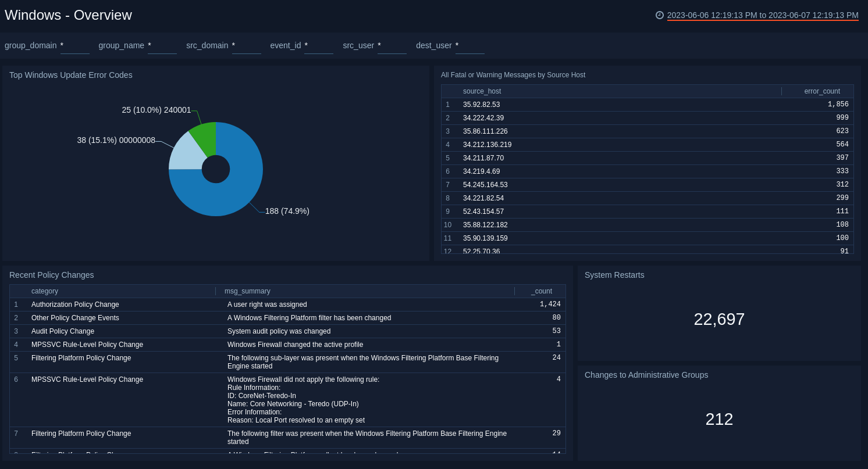The image size is (868, 469).
Task: Select source host 35.92.82.53
Action: coord(481,105)
